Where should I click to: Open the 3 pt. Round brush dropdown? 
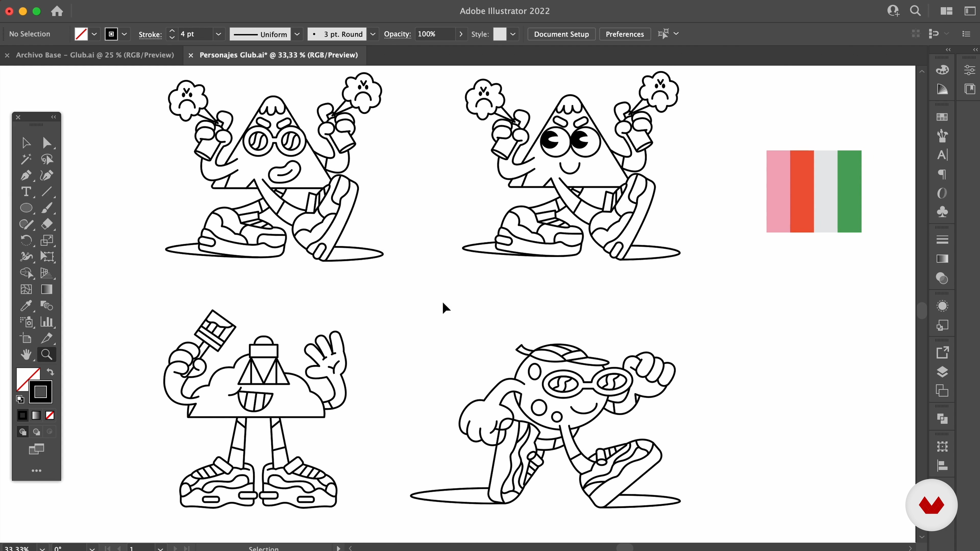click(373, 34)
